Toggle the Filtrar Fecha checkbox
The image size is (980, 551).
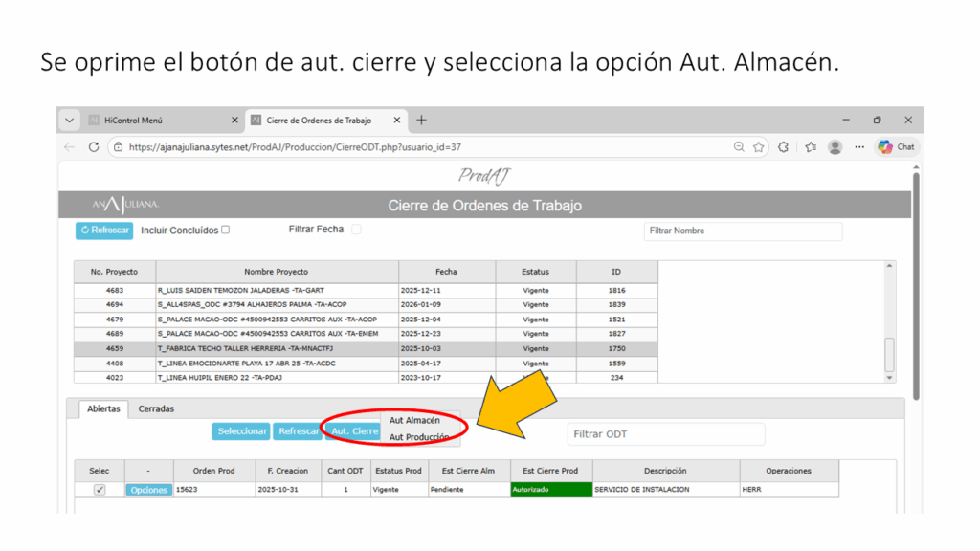point(356,230)
